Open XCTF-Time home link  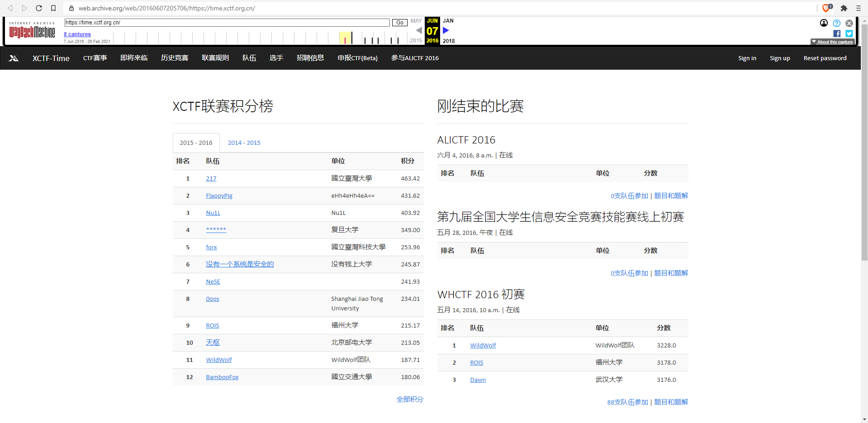click(x=51, y=58)
